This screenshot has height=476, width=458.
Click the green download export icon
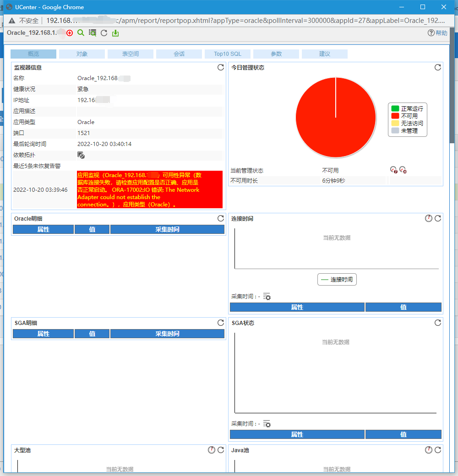point(115,33)
